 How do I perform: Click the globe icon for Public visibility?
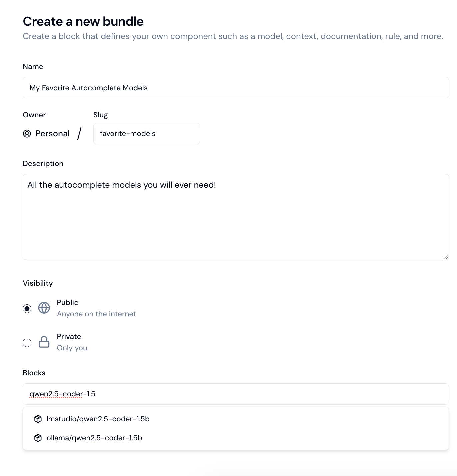44,308
